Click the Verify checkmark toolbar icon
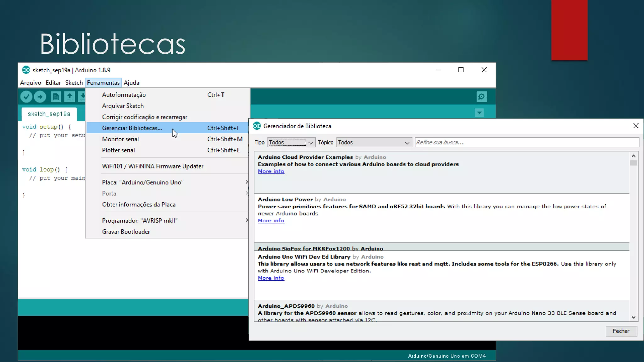 click(26, 97)
